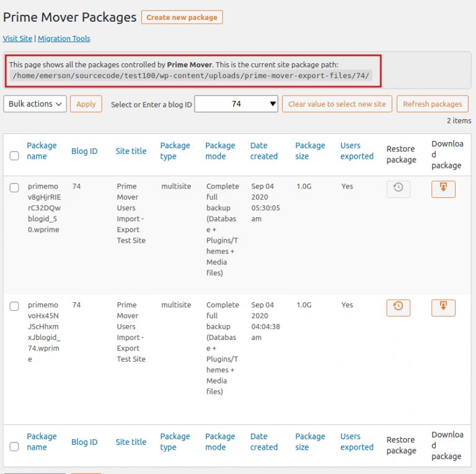Viewport: 476px width, 474px height.
Task: Sort by Blog ID in footer
Action: 84,442
